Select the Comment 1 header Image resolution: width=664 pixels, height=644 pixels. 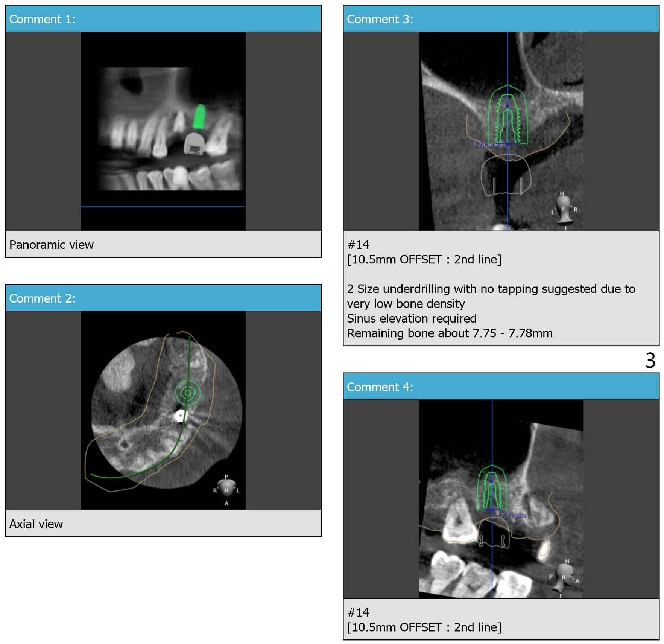(163, 19)
